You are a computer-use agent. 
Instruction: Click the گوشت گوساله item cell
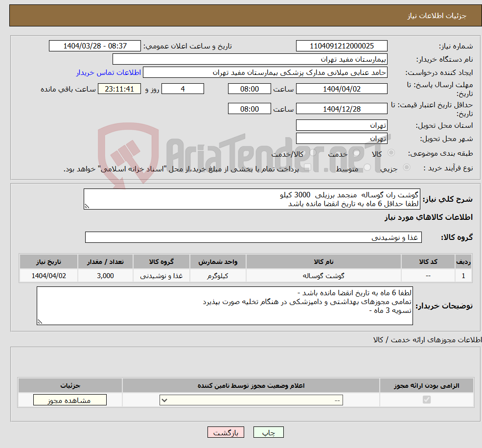click(323, 276)
